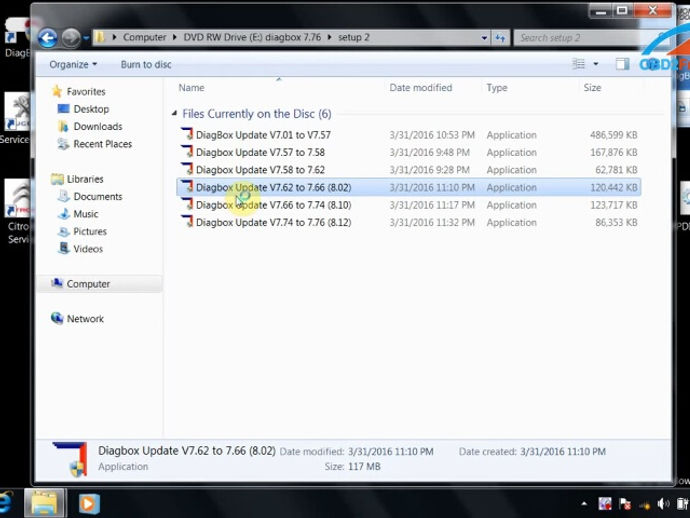Toggle the preview pane icon
This screenshot has height=518, width=690.
click(622, 64)
